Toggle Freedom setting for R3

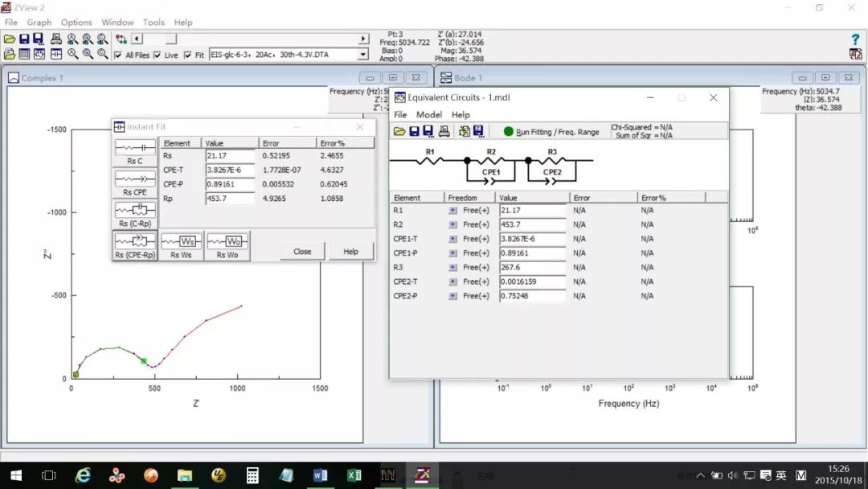click(452, 268)
